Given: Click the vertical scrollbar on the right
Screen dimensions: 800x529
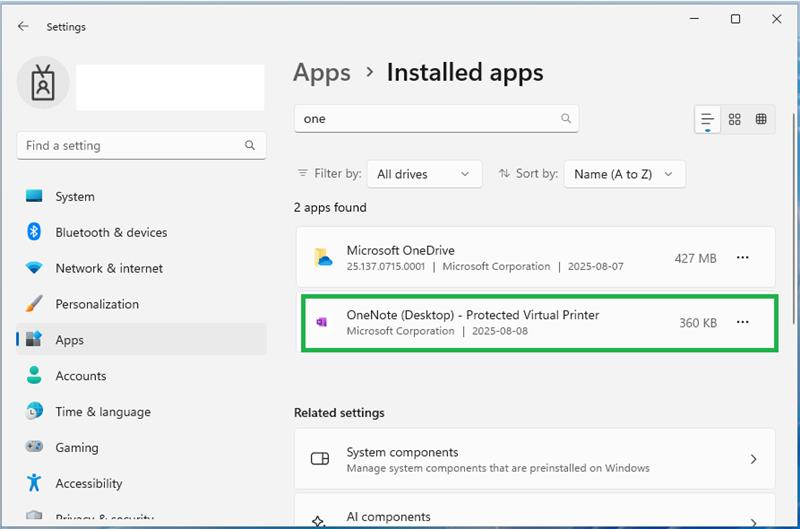Looking at the screenshot, I should click(793, 218).
